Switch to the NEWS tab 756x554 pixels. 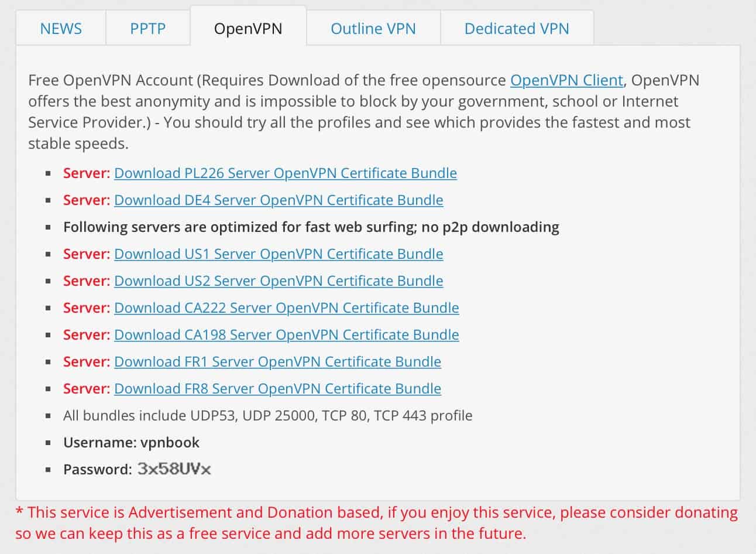tap(61, 28)
